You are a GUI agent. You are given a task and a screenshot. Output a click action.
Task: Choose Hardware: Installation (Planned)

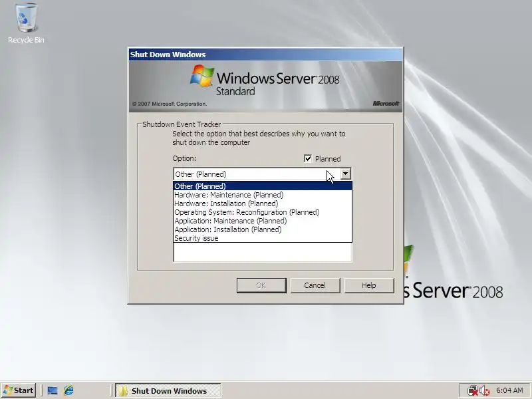(x=263, y=203)
